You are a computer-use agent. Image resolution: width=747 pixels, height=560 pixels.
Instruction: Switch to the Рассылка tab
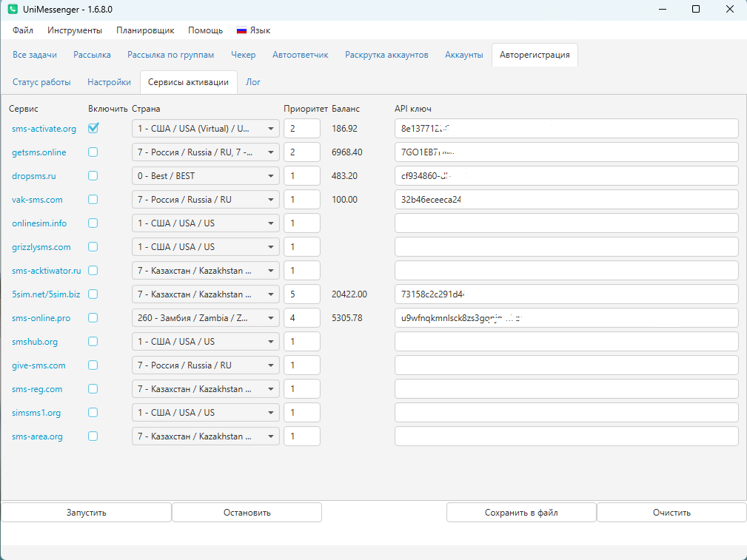pyautogui.click(x=92, y=55)
